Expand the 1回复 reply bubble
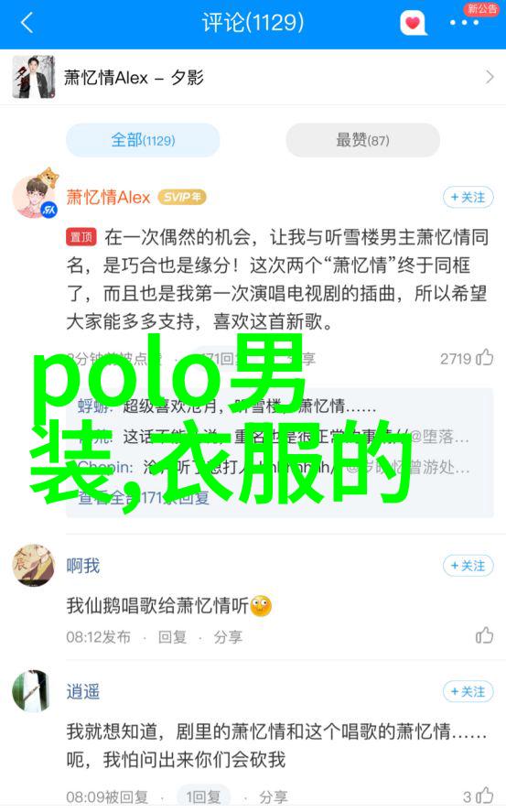The width and height of the screenshot is (506, 812). 203,797
